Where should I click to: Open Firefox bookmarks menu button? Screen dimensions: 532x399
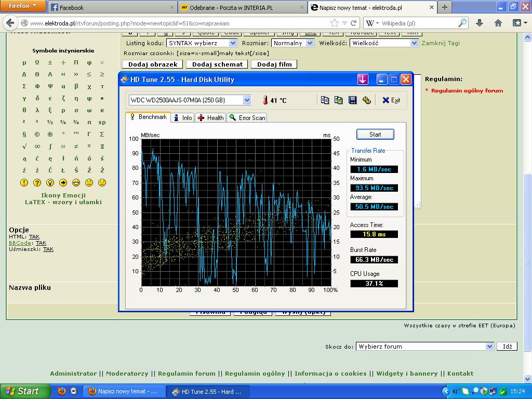[519, 23]
